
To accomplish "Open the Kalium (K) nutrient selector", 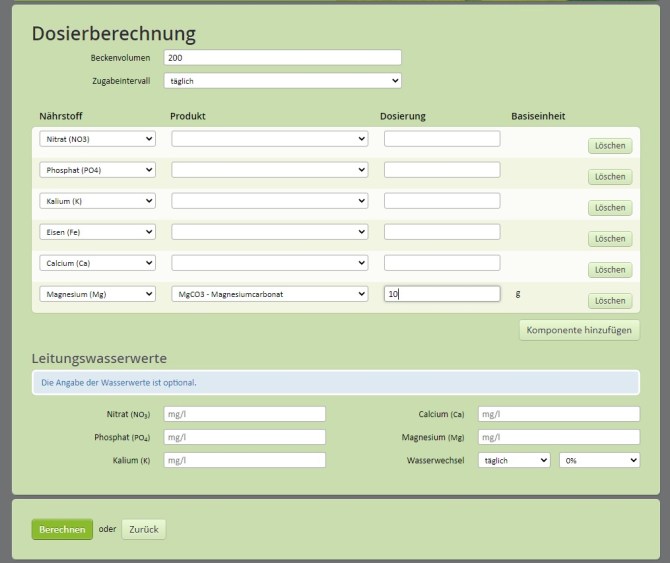I will 98,201.
